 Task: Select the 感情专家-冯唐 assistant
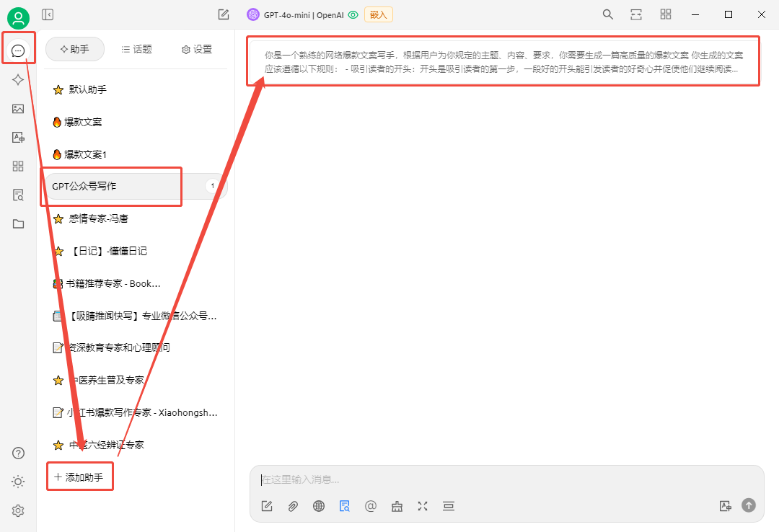(135, 218)
